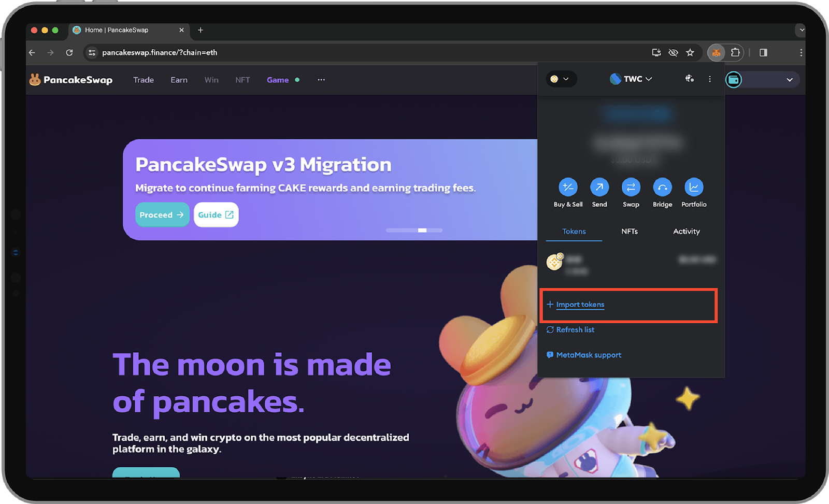Click the install app icon in address bar
Viewport: 829px width, 504px height.
pyautogui.click(x=656, y=52)
